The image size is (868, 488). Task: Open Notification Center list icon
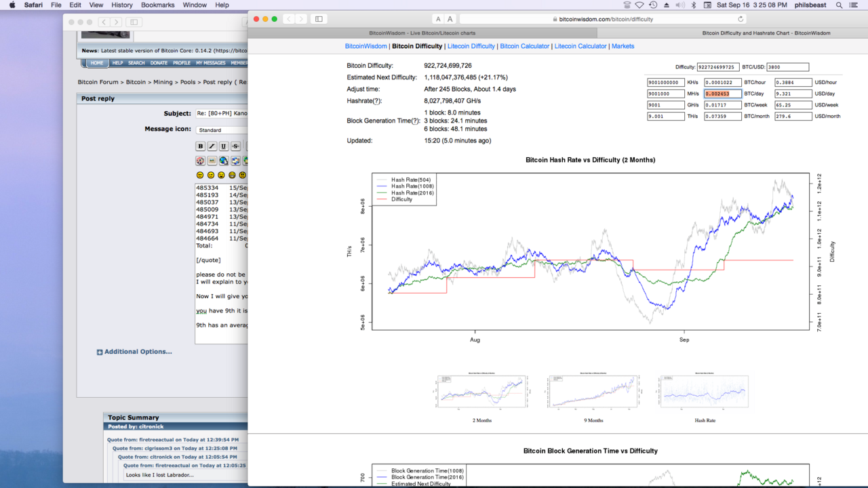coord(854,5)
